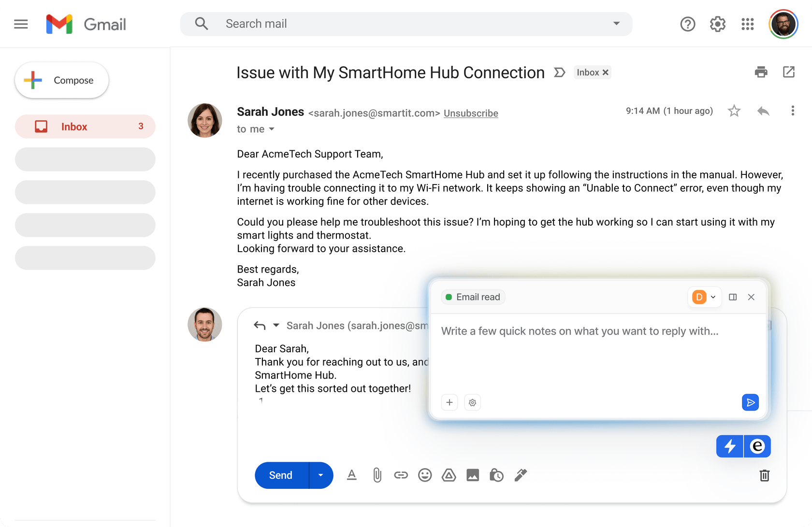The width and height of the screenshot is (812, 527).
Task: Insert signature with pen icon
Action: point(521,475)
